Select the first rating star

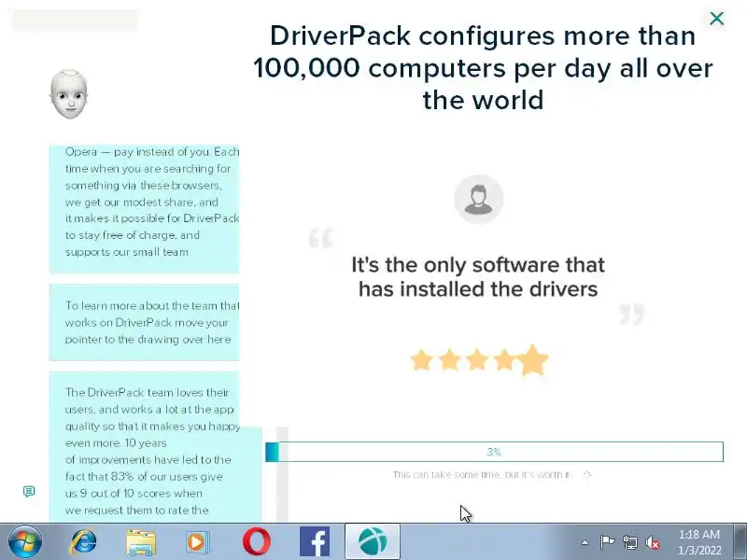pos(422,360)
